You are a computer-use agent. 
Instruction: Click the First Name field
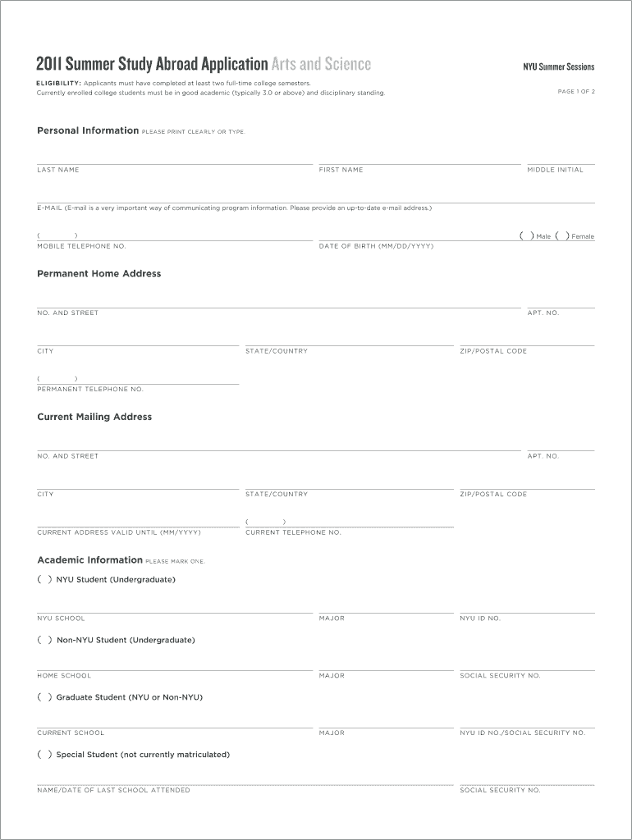[x=419, y=157]
